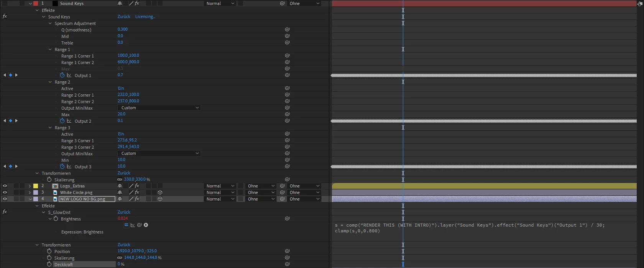Toggle Sound Keys effect fx switch
This screenshot has width=644, height=268.
point(5,16)
